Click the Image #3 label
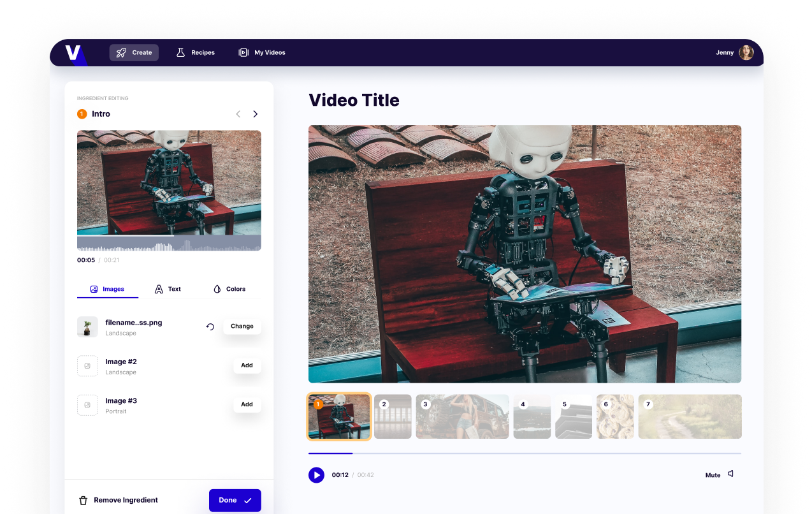 click(121, 400)
